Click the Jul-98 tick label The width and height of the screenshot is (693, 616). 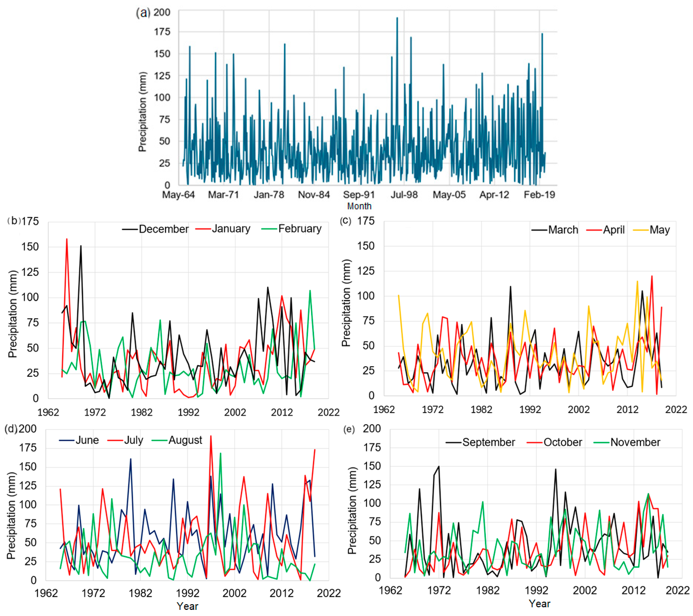pos(404,194)
